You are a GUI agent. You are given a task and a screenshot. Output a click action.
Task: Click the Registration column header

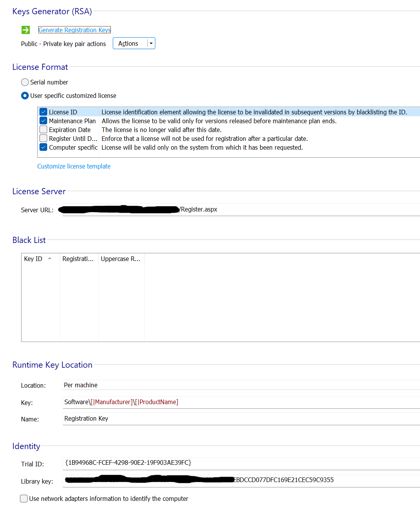(78, 259)
